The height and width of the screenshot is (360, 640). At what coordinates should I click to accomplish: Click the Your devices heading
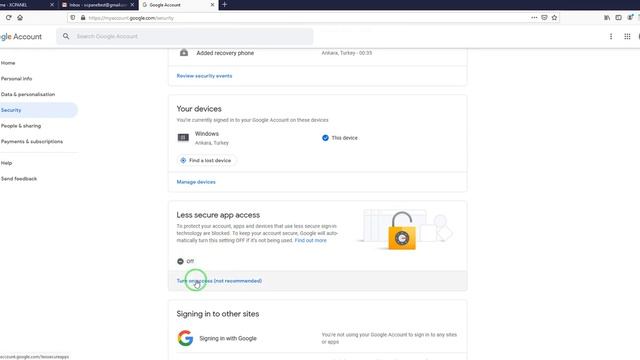pos(199,109)
